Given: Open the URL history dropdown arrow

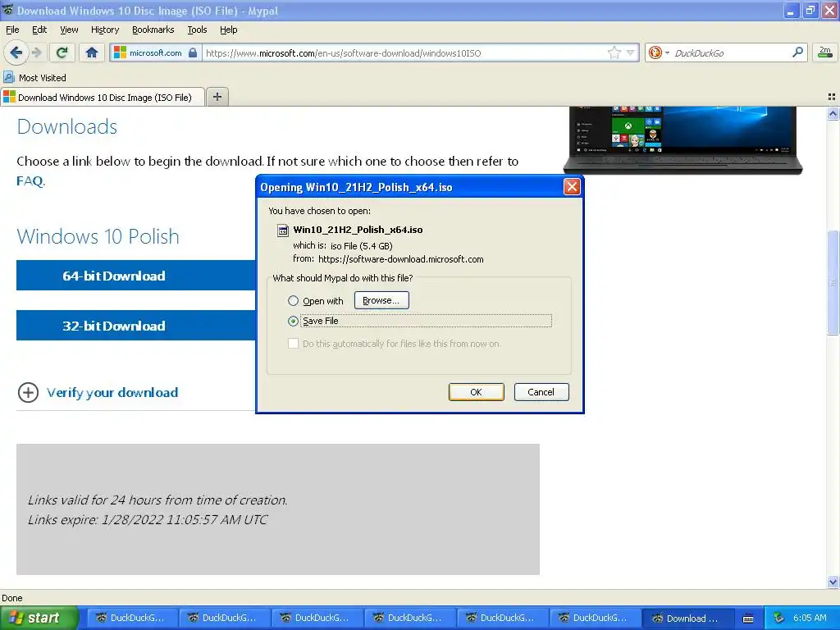Looking at the screenshot, I should coord(631,52).
